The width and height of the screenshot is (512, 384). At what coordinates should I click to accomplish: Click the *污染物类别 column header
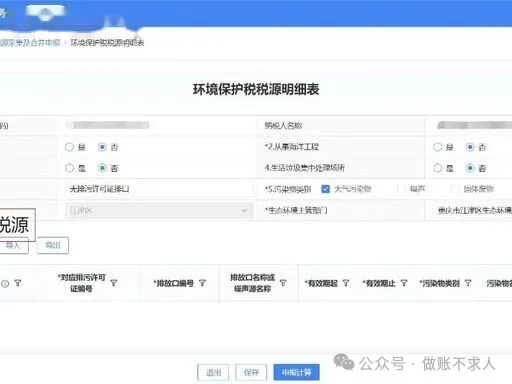coord(440,283)
